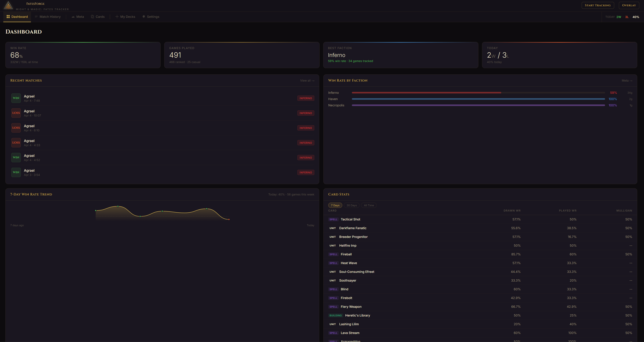Open Meta via its chart icon

tap(73, 17)
